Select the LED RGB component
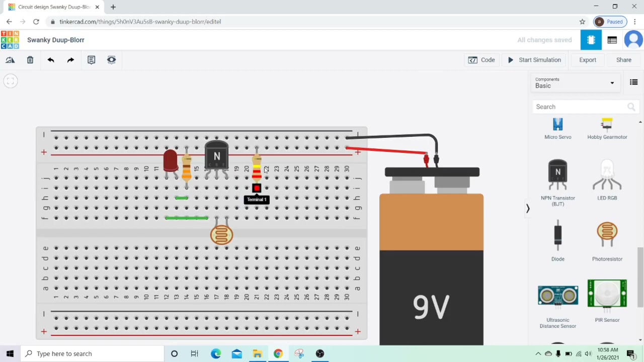 pos(607,180)
